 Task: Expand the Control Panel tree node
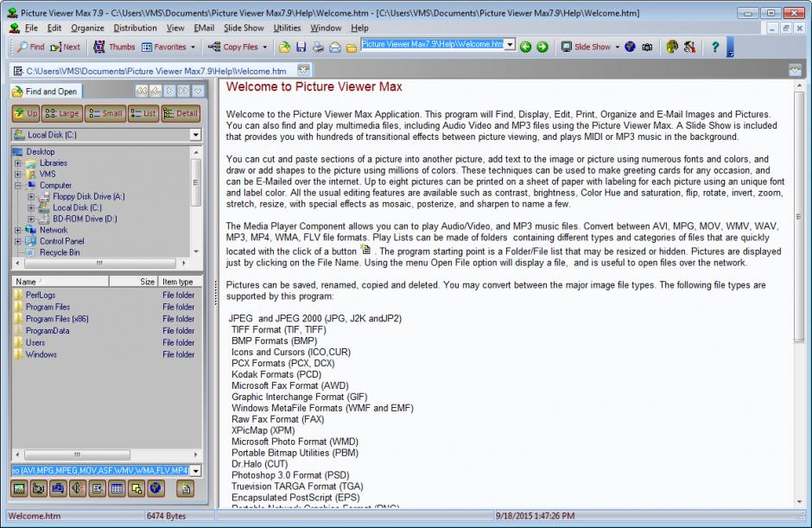[18, 241]
